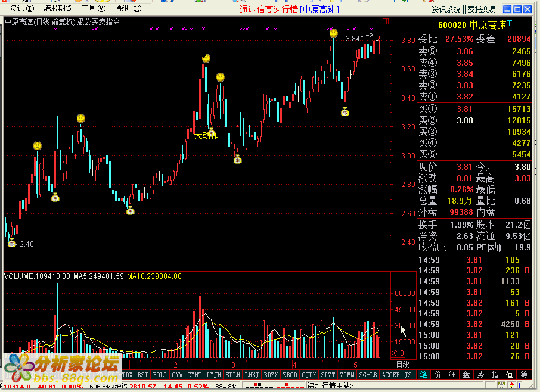Image resolution: width=540 pixels, height=392 pixels.
Task: Click the 大动作 annotation on chart
Action: point(206,136)
